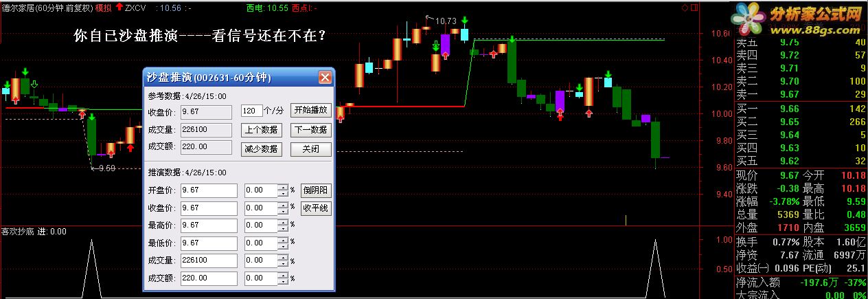Click the 推演数据 成交量 field showing 226100
Viewport: 868px width, 299px height.
pos(208,261)
